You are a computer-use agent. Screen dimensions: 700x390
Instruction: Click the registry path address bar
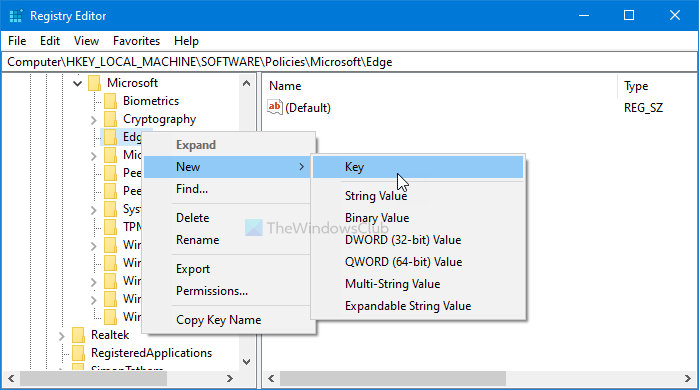coord(350,62)
